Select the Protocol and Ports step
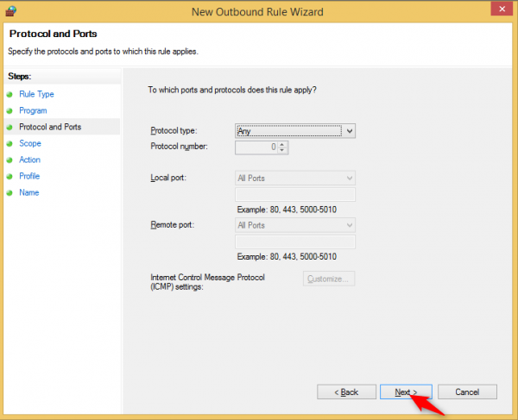Screen dimensions: 518x420 point(50,127)
